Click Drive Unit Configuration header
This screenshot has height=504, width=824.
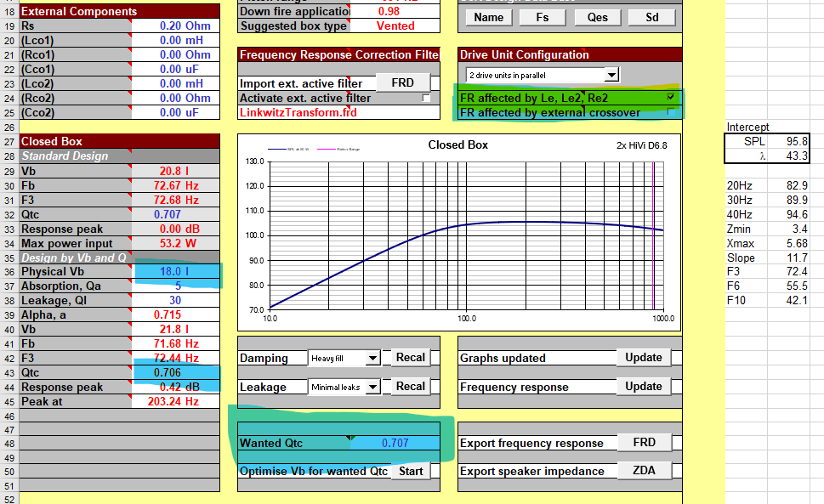[570, 54]
